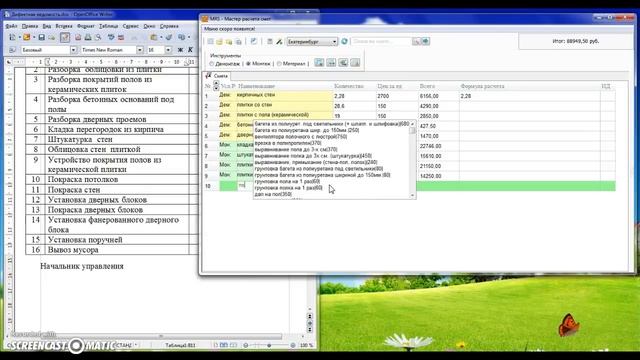This screenshot has height=360, width=640.
Task: Choose 'дсп на пол(350)' suggestion
Action: [x=273, y=194]
